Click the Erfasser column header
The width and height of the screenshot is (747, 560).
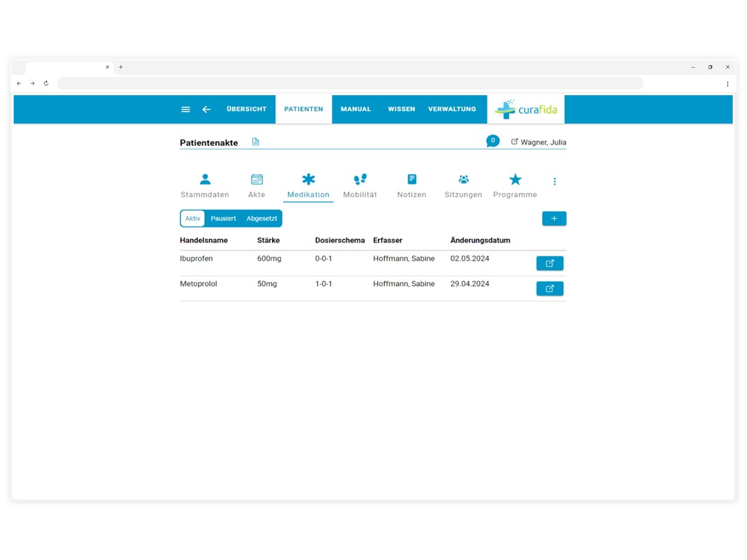click(388, 240)
